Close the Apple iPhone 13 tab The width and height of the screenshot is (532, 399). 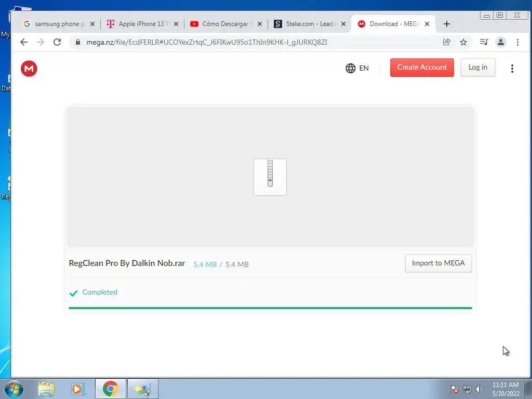pyautogui.click(x=176, y=24)
